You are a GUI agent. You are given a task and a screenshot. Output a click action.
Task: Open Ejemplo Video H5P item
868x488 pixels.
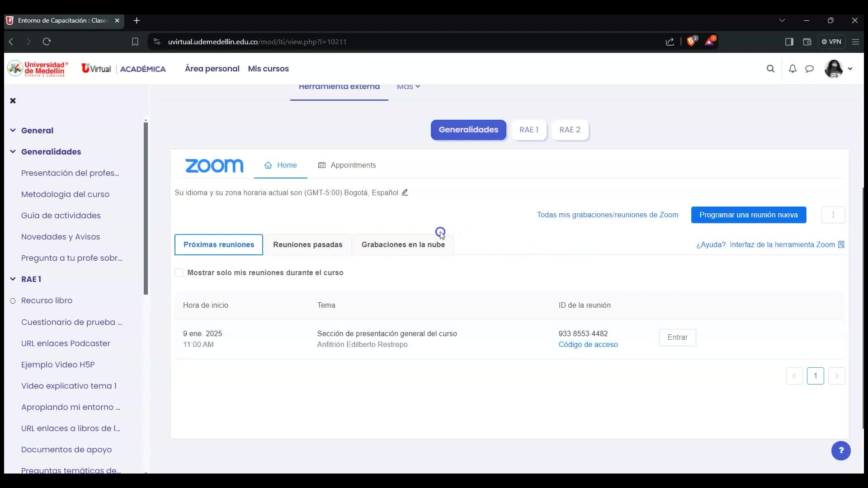[58, 365]
